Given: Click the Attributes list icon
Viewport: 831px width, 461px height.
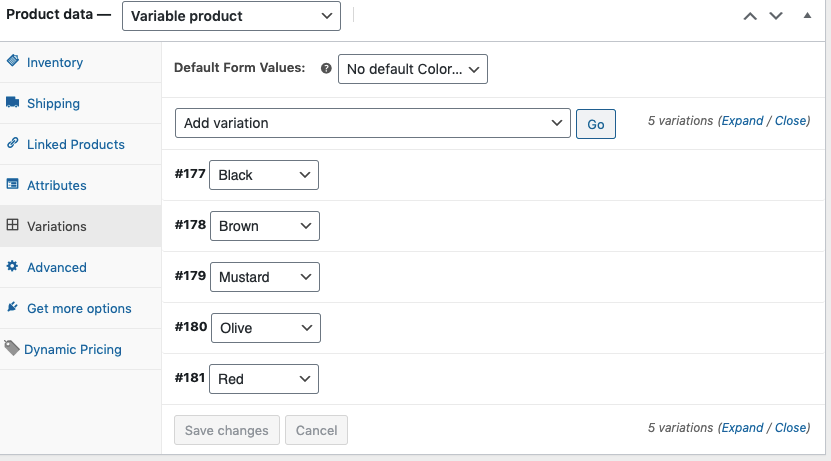Looking at the screenshot, I should click(x=13, y=184).
